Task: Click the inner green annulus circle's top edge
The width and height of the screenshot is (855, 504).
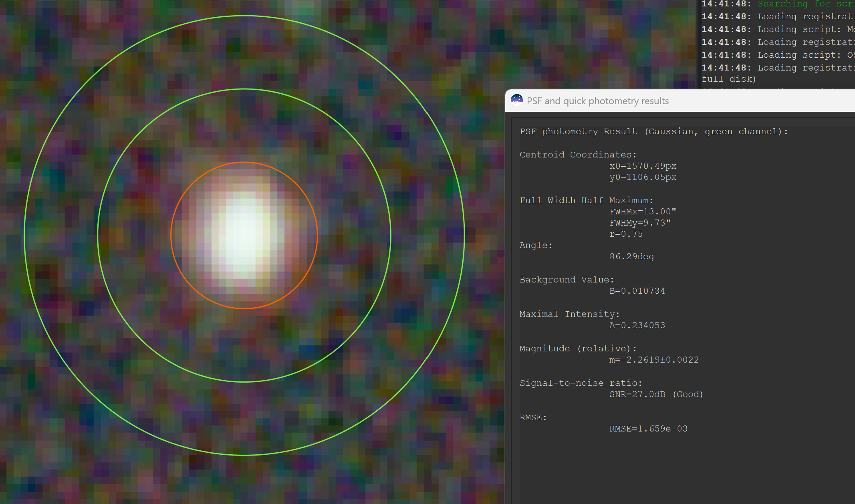Action: (244, 89)
